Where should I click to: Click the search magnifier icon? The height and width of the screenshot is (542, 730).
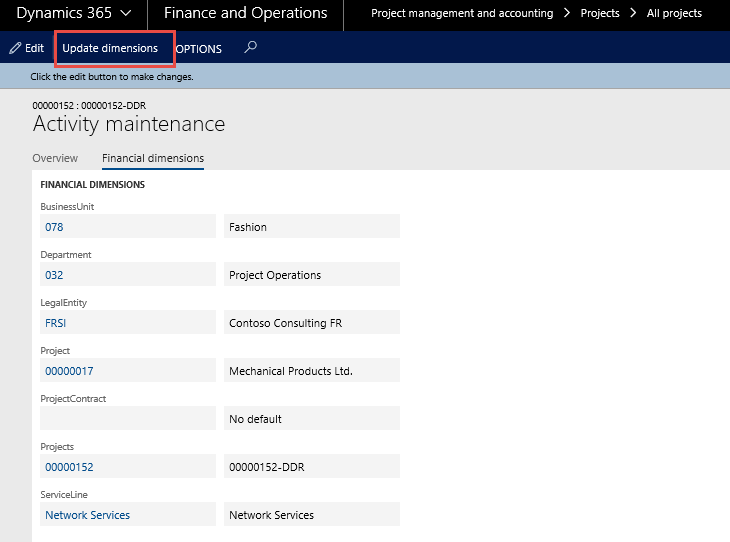pos(251,47)
